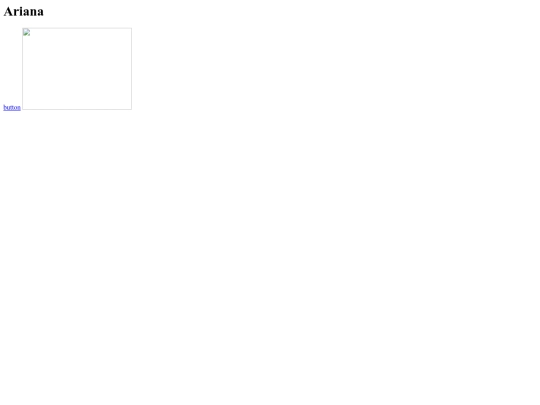
Task: Click the bold 'Ariana' title
Action: tap(24, 12)
